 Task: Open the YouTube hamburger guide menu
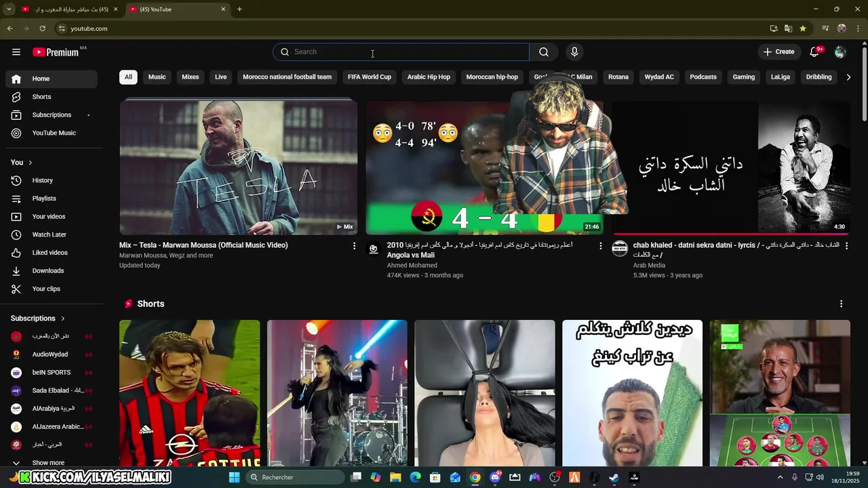tap(16, 52)
